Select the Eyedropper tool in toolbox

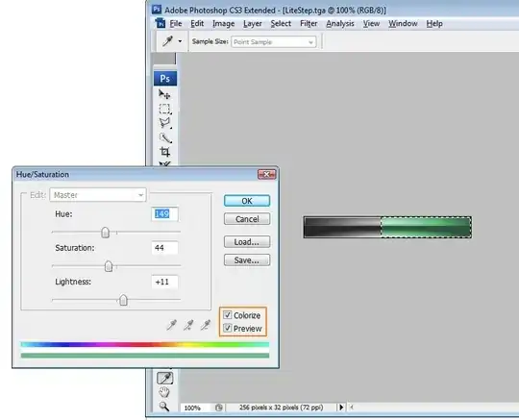(x=165, y=378)
